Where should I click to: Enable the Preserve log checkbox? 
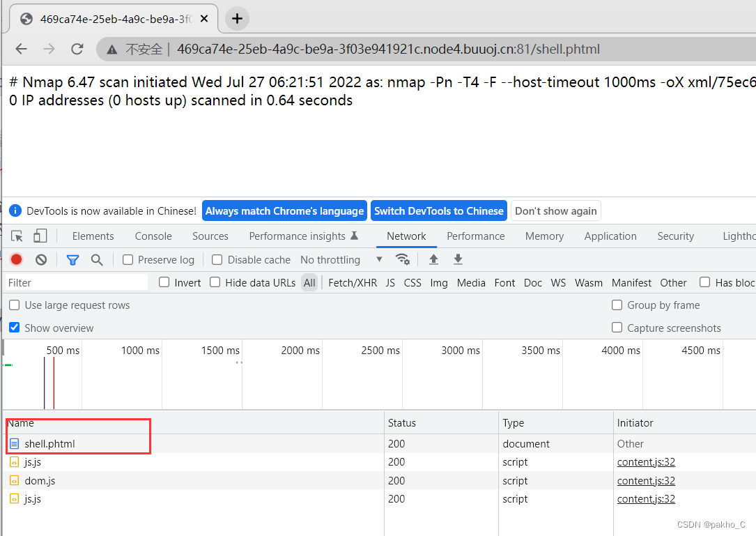(128, 260)
